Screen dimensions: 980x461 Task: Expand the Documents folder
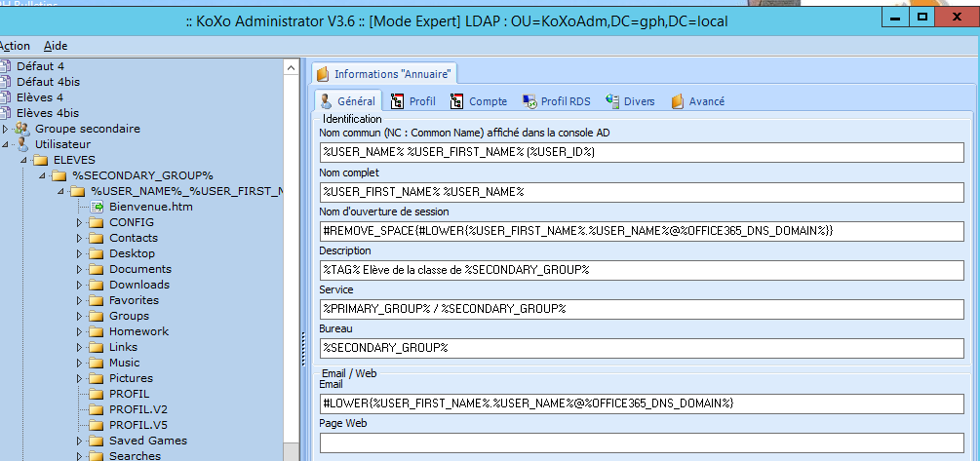pos(79,269)
